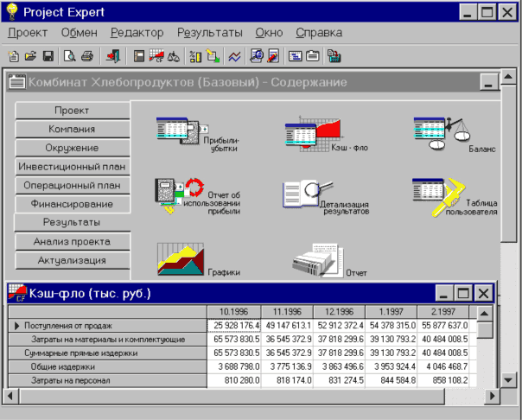
Task: Click the report editing pencil toolbar icon
Action: 273,56
